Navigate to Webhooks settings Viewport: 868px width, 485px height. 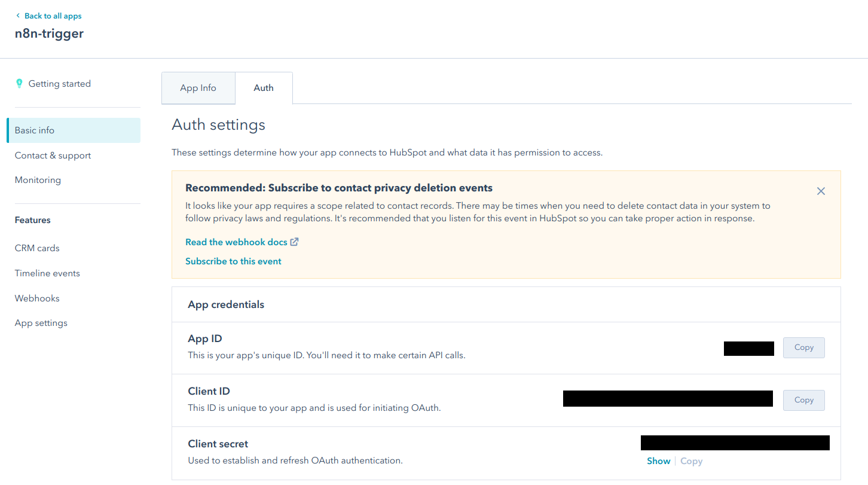tap(37, 298)
